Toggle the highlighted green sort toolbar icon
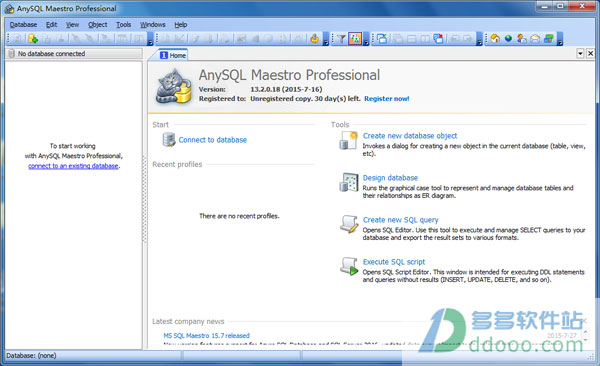The height and width of the screenshot is (366, 600). (x=355, y=39)
